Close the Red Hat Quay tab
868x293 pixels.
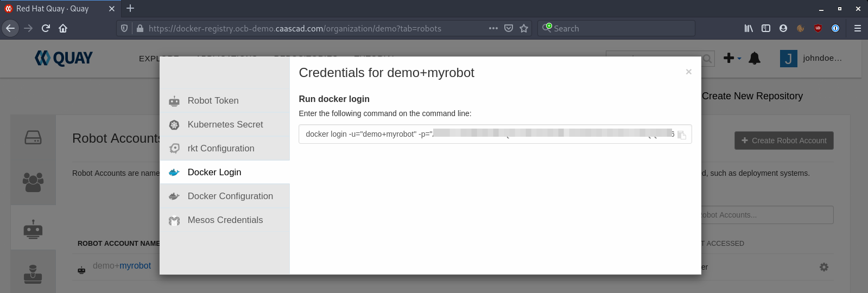(112, 9)
